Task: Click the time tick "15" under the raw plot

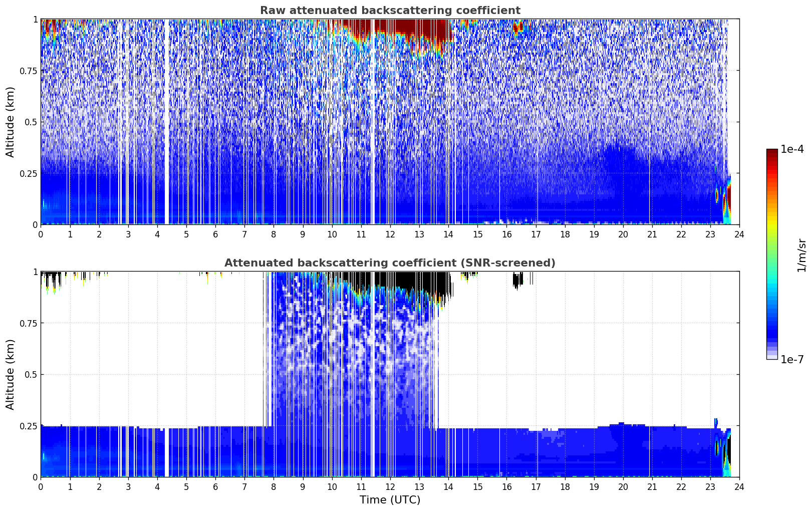Action: [477, 234]
